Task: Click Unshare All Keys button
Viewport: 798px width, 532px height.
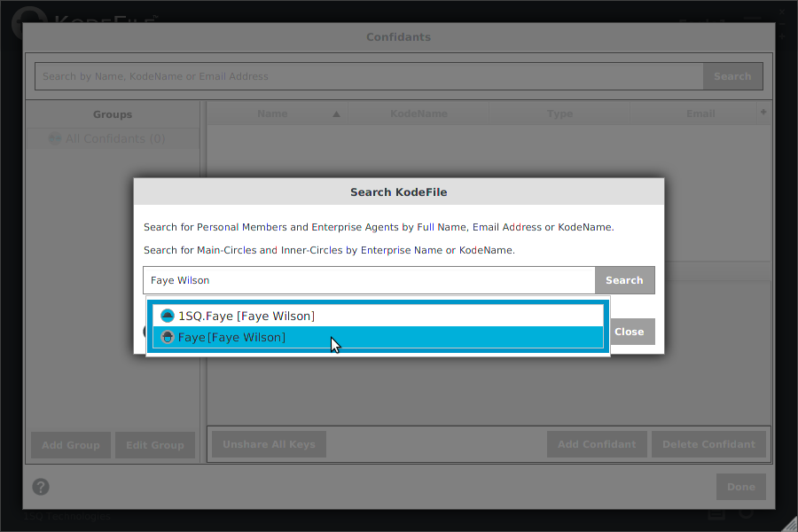Action: (269, 444)
